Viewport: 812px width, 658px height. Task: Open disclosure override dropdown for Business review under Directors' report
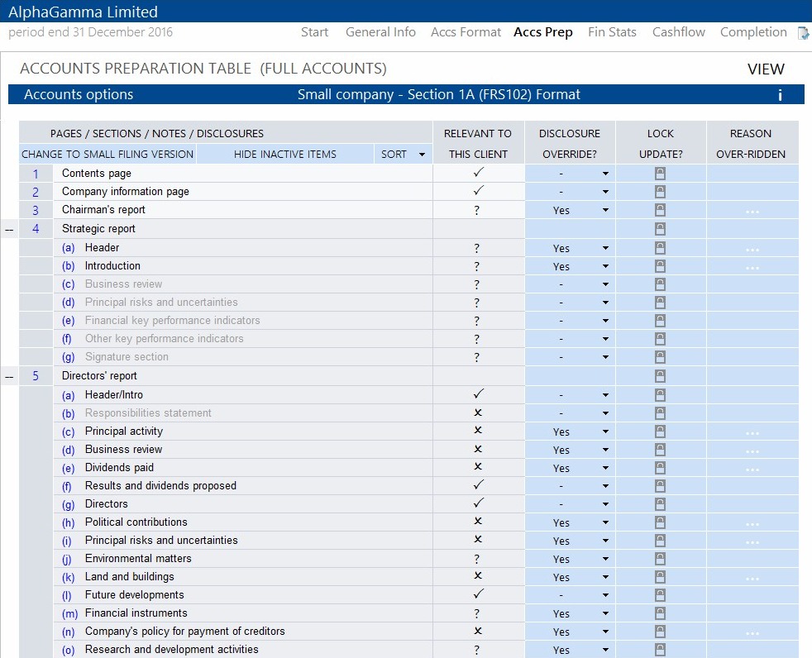[x=605, y=451]
